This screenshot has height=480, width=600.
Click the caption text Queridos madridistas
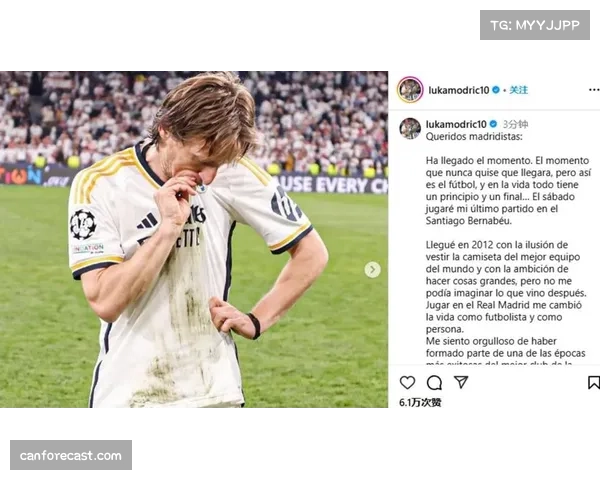[474, 137]
